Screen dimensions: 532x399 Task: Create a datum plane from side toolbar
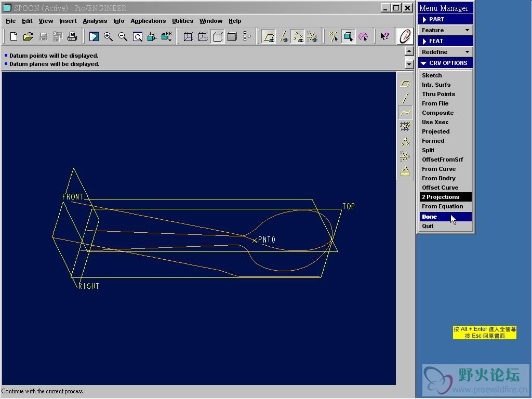[405, 84]
